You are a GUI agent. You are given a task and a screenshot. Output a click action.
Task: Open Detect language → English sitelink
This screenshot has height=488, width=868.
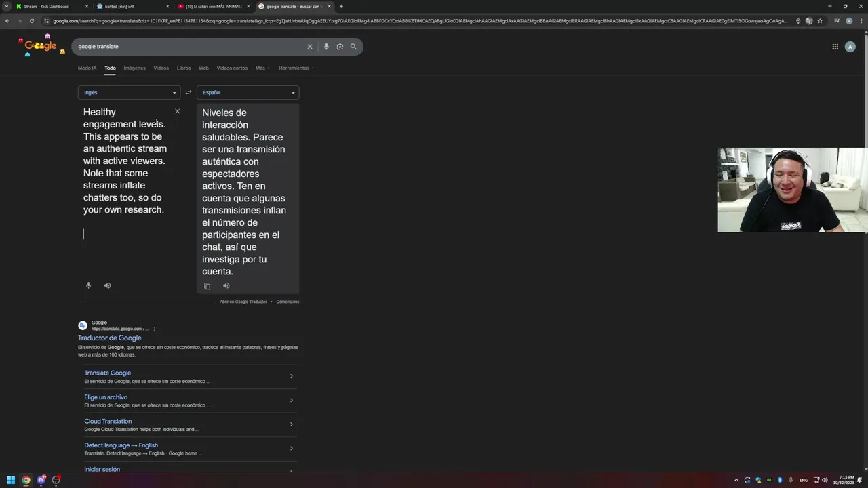[x=121, y=445]
